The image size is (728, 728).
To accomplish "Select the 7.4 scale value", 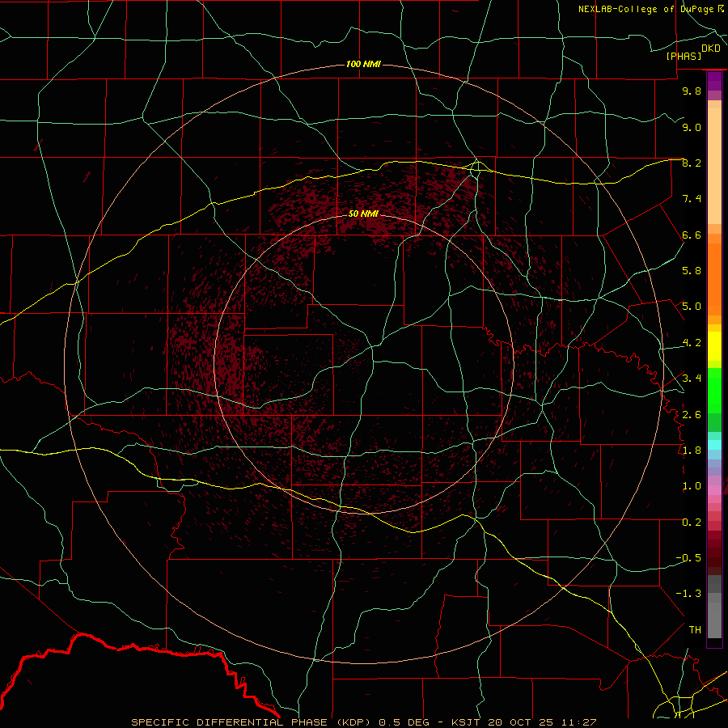I will pos(692,199).
